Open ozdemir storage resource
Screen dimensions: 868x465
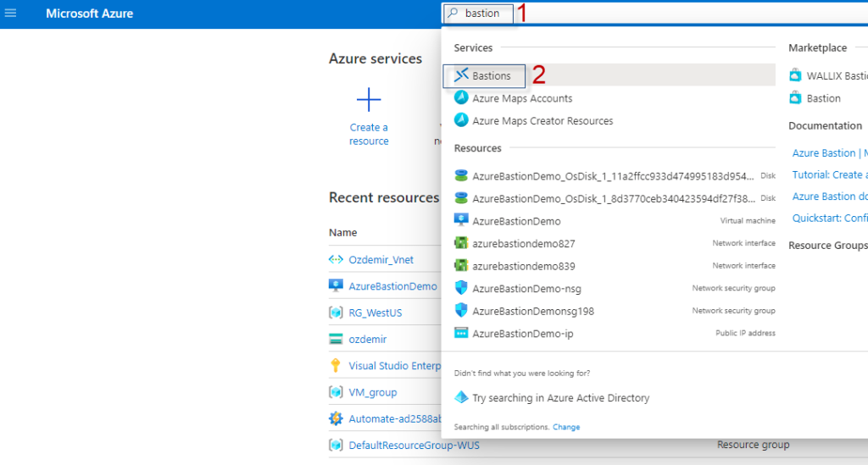click(368, 340)
